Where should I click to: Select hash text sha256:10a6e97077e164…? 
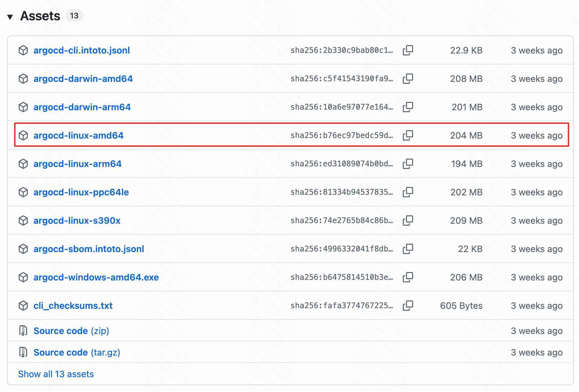pos(342,107)
